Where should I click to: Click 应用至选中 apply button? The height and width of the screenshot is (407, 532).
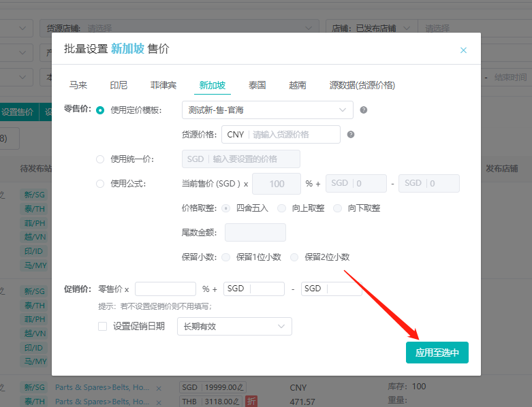[437, 353]
